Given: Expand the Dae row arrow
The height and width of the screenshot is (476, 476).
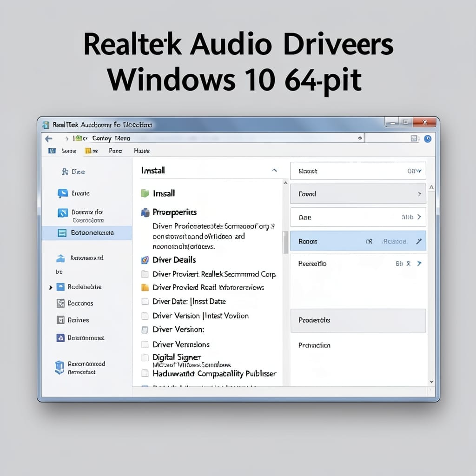Looking at the screenshot, I should tap(419, 217).
